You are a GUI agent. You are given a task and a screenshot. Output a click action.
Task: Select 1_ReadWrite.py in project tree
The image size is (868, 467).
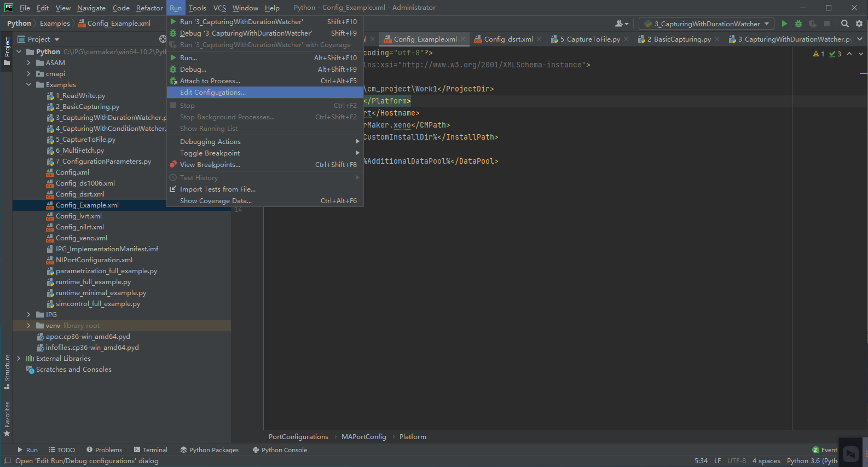point(80,96)
